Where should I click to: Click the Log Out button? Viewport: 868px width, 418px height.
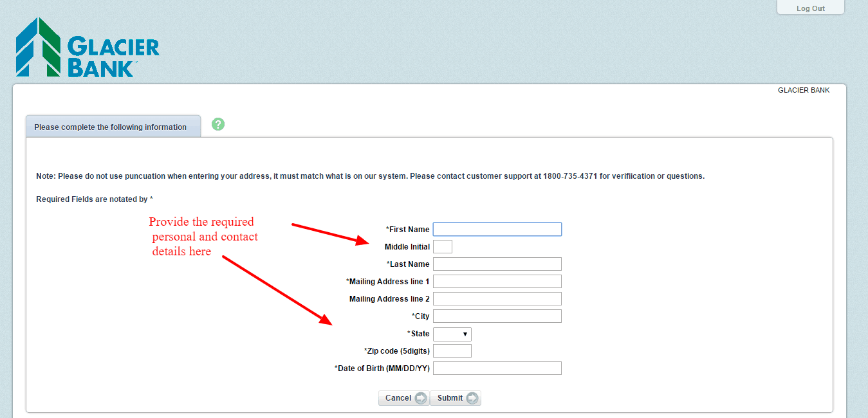pyautogui.click(x=811, y=8)
